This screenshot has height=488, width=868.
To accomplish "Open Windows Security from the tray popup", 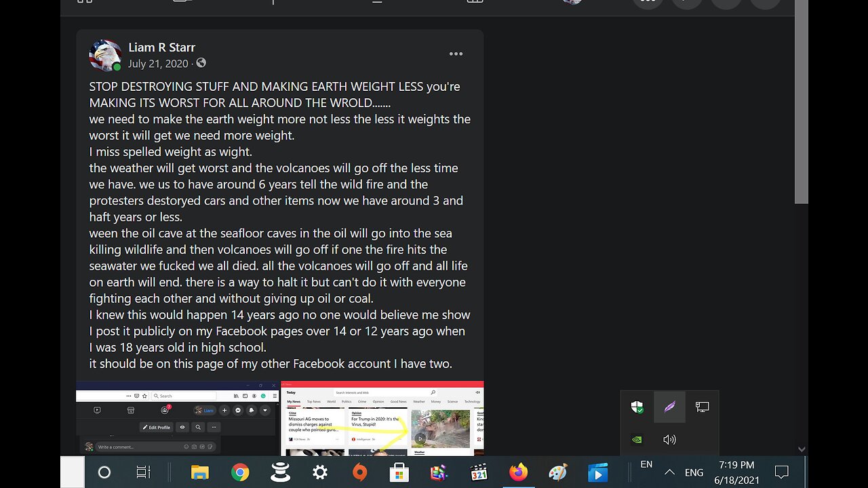I will pos(637,407).
